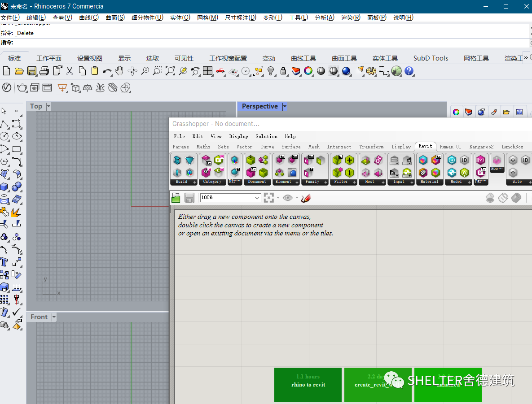This screenshot has height=404, width=532.
Task: Toggle Grasshopper preview eye icon
Action: pos(288,198)
